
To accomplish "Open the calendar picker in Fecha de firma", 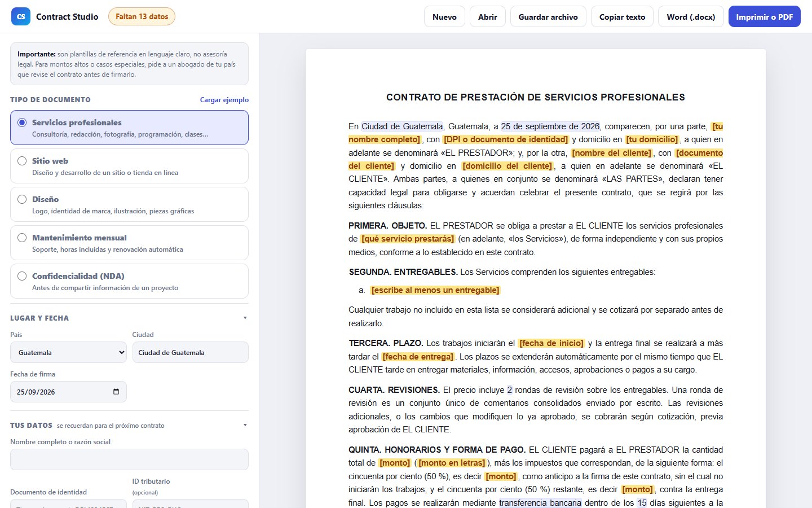I will 116,392.
